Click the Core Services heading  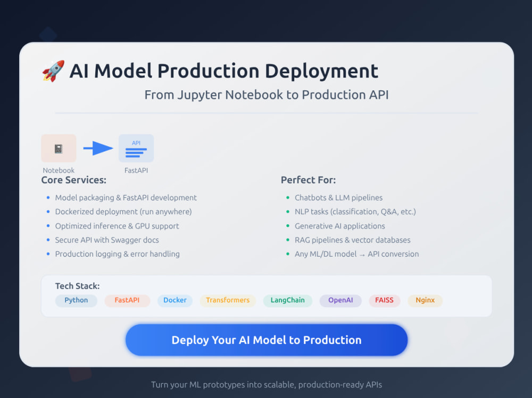(x=73, y=180)
